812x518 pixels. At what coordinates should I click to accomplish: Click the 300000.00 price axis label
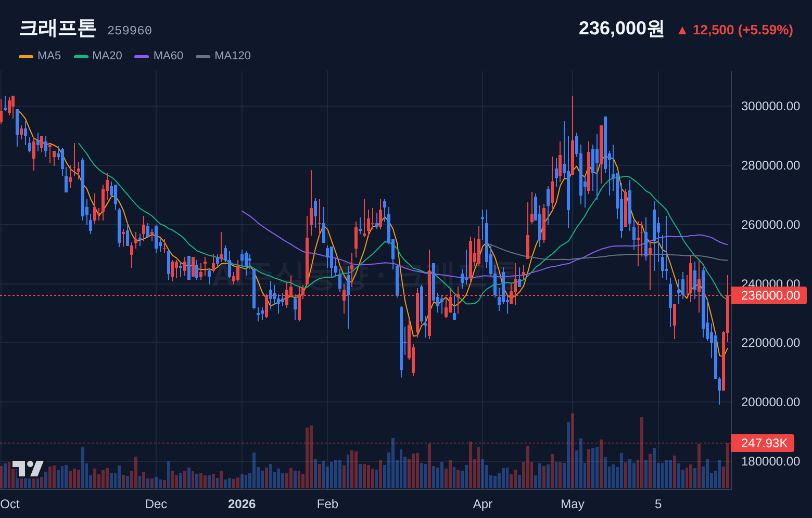(770, 106)
